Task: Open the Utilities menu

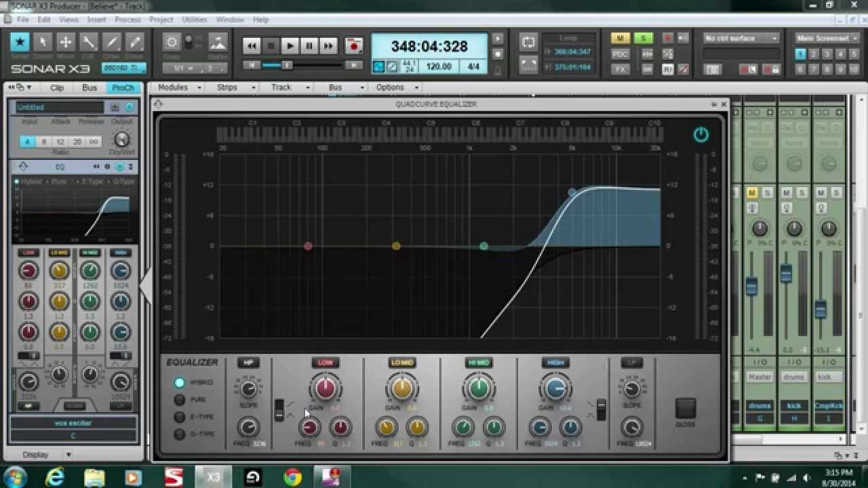Action: [195, 20]
